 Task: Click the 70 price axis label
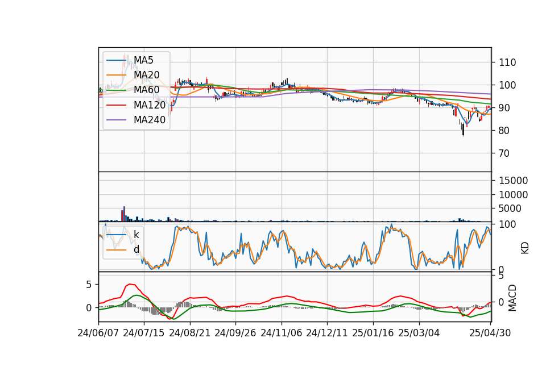coord(504,153)
